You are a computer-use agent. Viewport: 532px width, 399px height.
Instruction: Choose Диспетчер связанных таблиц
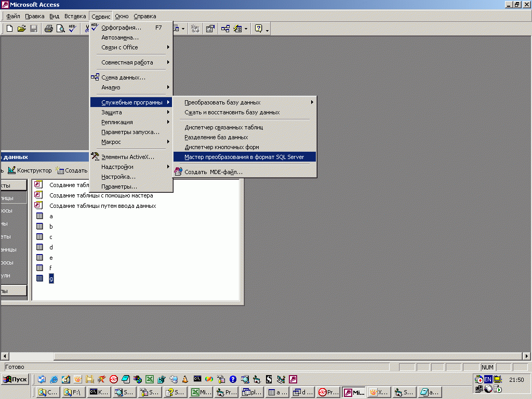pos(245,127)
